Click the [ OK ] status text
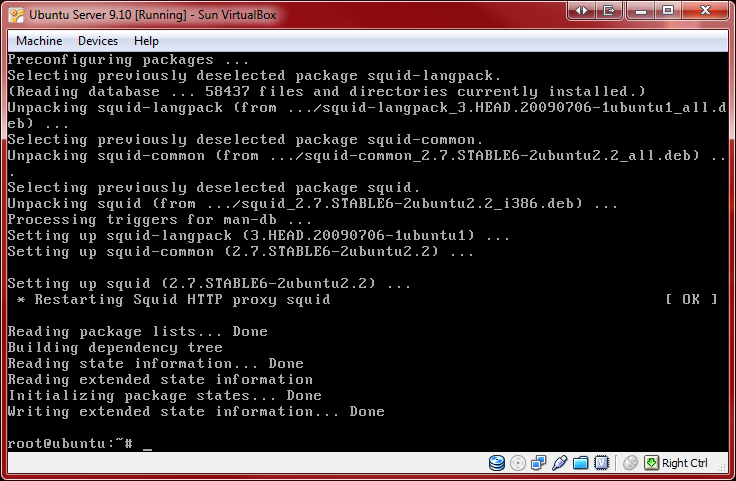Viewport: 736px width, 481px height. coord(691,299)
